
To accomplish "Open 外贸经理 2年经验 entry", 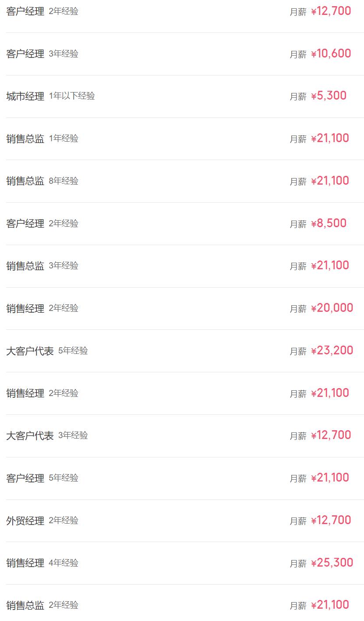I will [25, 521].
